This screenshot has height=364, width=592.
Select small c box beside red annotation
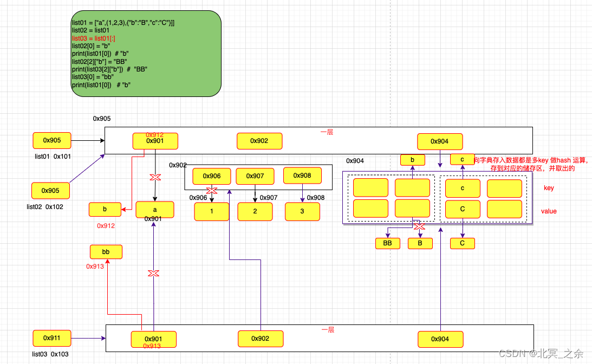[x=463, y=159]
